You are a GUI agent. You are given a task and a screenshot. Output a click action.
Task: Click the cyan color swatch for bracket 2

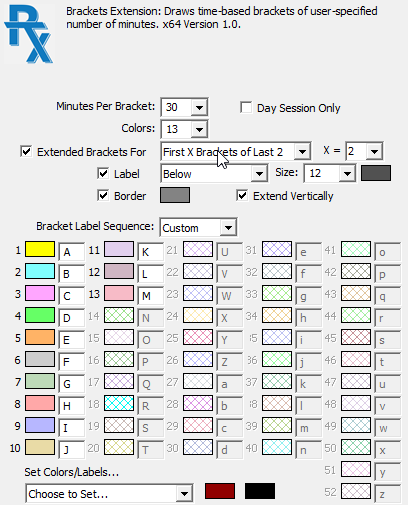[40, 271]
